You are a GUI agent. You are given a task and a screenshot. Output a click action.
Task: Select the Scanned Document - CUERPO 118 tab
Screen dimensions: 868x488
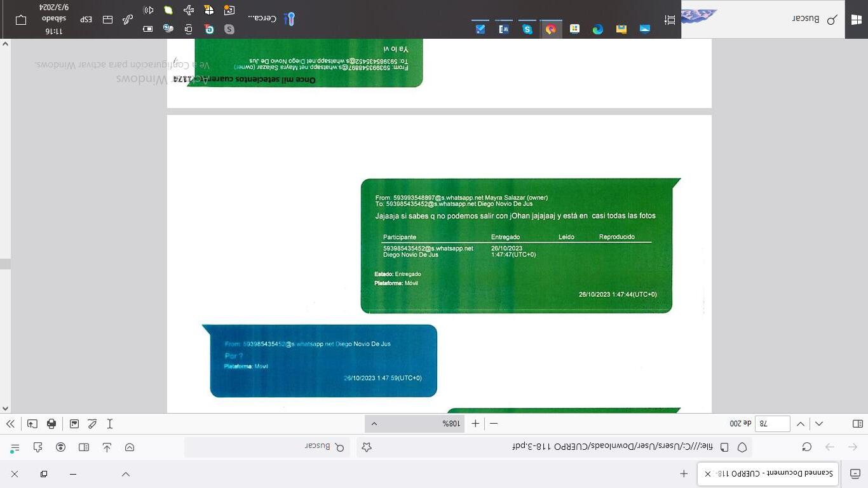point(768,474)
